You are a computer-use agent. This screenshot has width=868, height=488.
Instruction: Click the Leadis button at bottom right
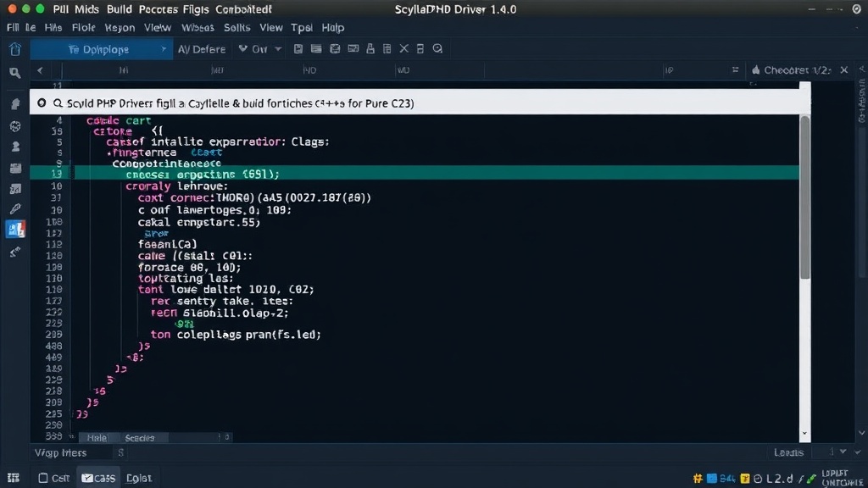[788, 452]
